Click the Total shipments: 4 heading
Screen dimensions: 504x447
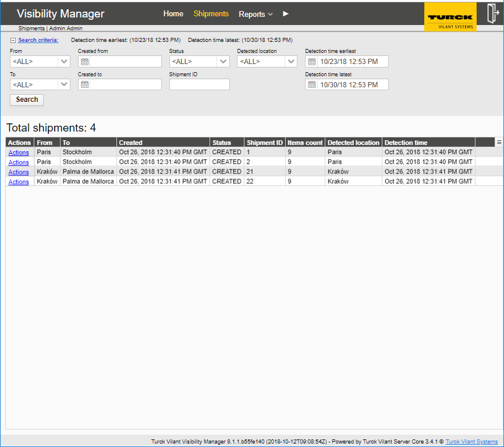[51, 127]
